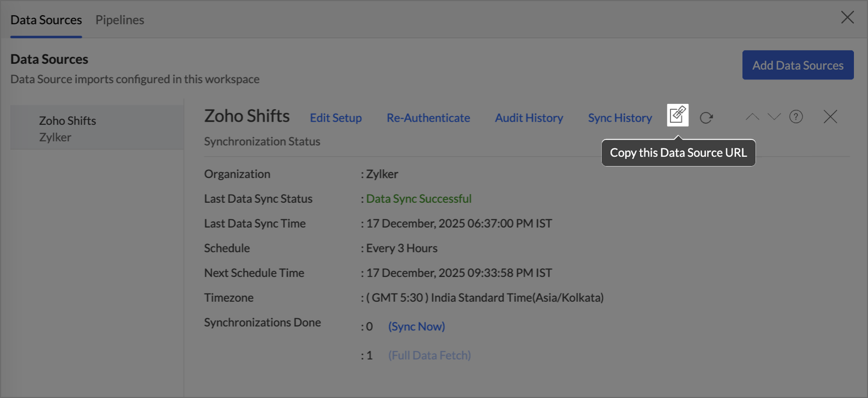The width and height of the screenshot is (868, 398).
Task: Click the Zoho Shifts heading title
Action: (x=247, y=116)
